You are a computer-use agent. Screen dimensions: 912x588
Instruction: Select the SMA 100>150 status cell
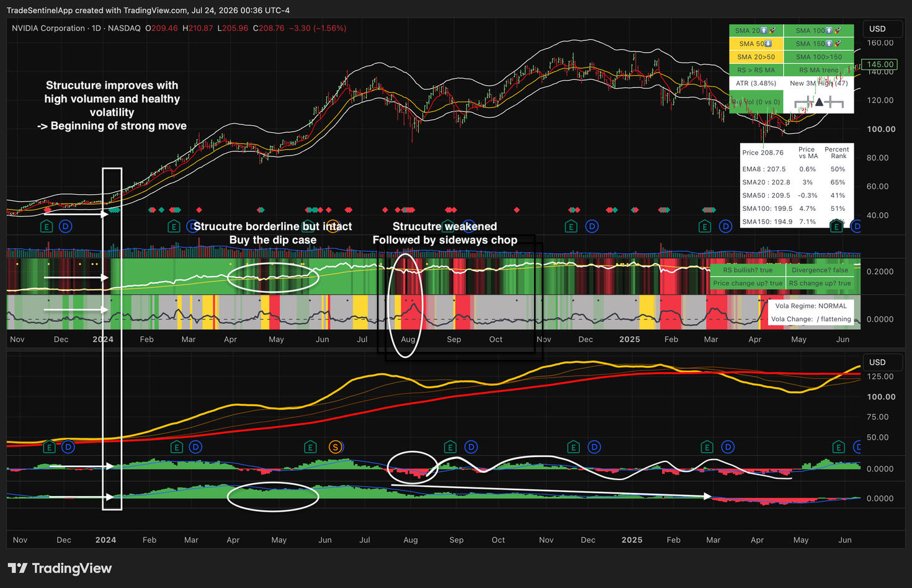coord(819,57)
